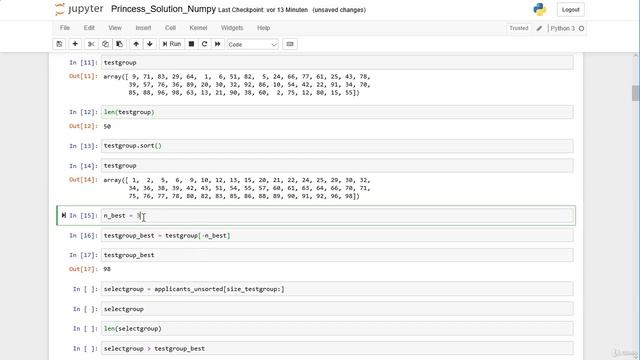Open the Insert menu
This screenshot has width=640, height=360.
[143, 28]
